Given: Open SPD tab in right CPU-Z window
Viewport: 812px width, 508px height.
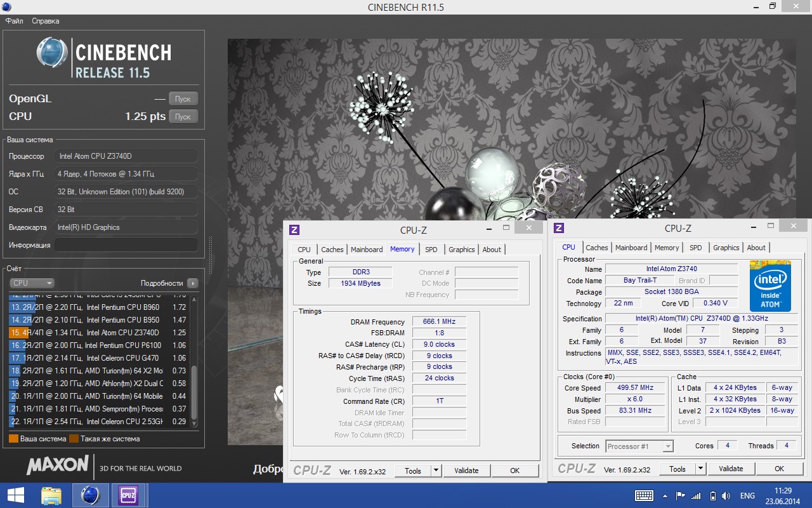Looking at the screenshot, I should (x=696, y=248).
